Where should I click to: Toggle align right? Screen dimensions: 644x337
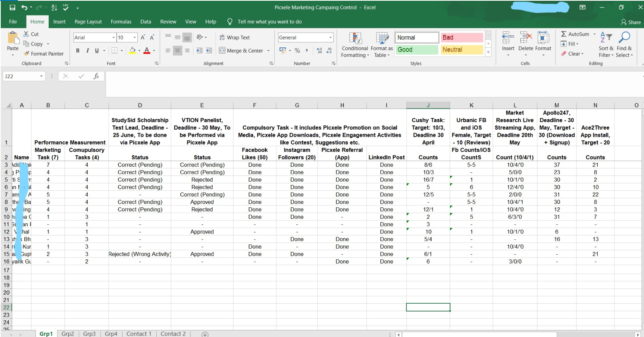click(x=187, y=50)
